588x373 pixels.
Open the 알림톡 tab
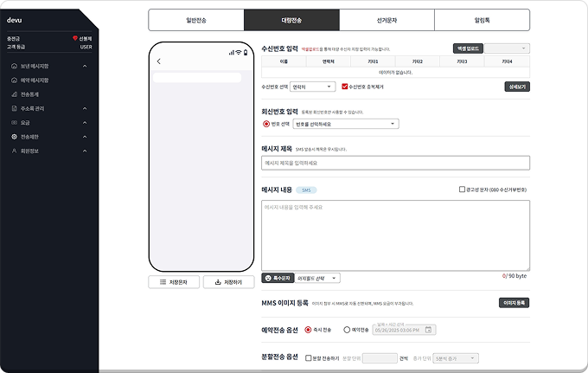coord(482,20)
